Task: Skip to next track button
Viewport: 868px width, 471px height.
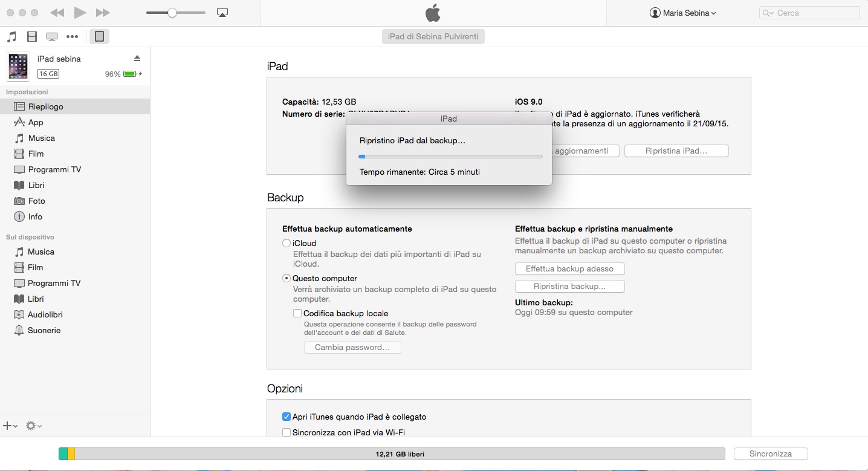Action: (x=103, y=13)
